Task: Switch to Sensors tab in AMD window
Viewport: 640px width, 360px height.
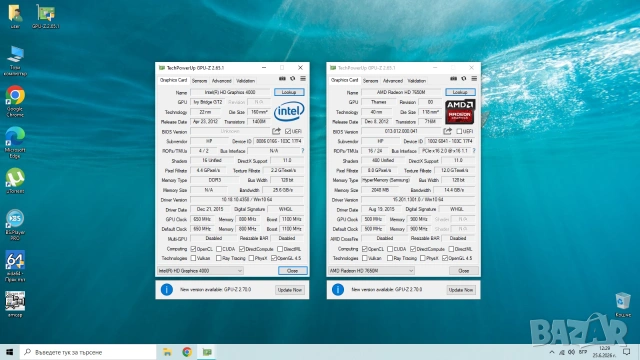Action: (x=370, y=81)
